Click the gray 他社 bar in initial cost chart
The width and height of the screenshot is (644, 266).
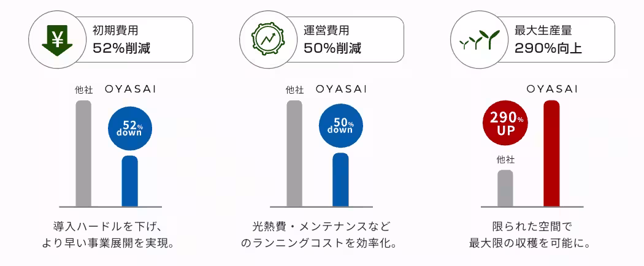pyautogui.click(x=83, y=153)
